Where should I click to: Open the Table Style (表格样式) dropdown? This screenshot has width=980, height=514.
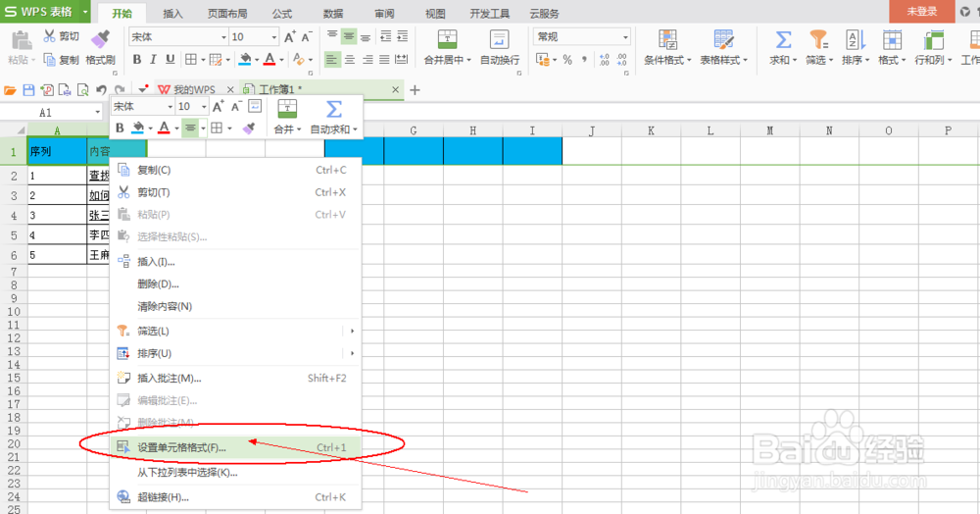click(x=745, y=60)
